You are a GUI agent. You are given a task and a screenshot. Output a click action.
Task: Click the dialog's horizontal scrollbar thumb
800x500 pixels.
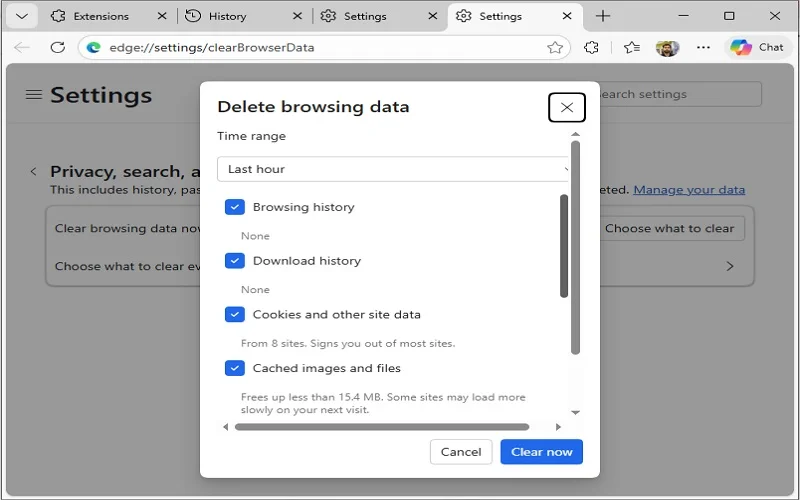(382, 427)
